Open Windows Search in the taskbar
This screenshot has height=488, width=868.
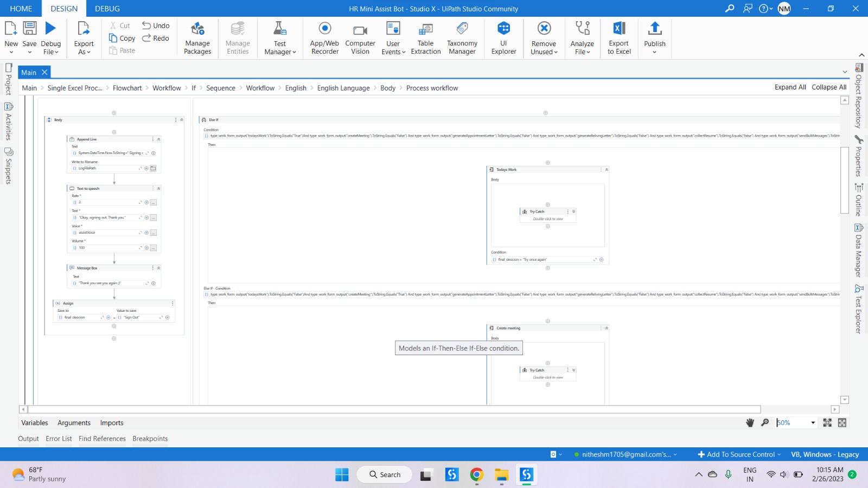point(385,474)
